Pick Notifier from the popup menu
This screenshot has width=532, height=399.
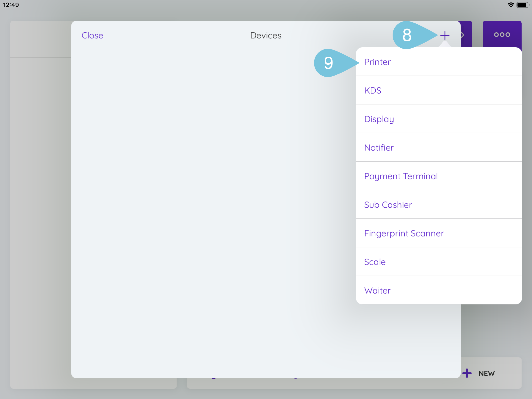(379, 148)
